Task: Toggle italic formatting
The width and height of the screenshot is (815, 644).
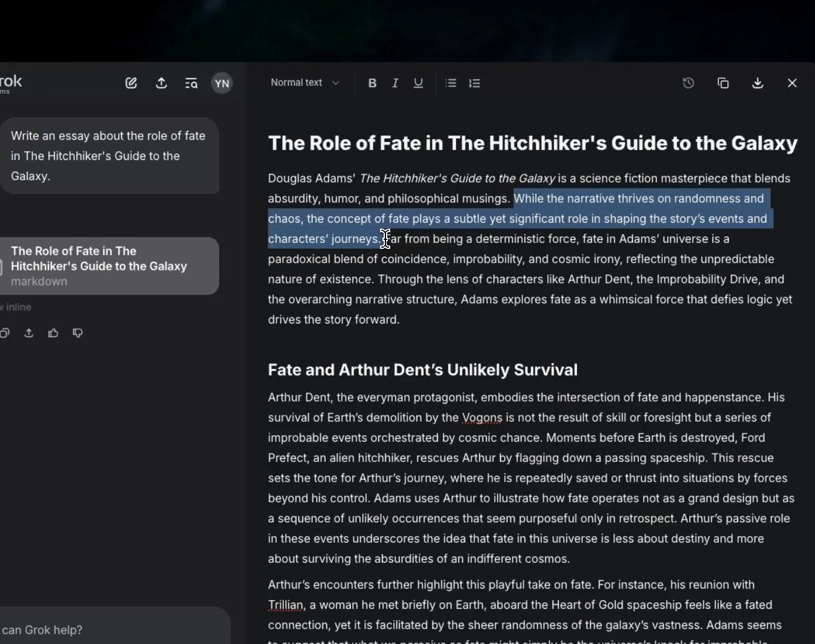Action: (x=395, y=83)
